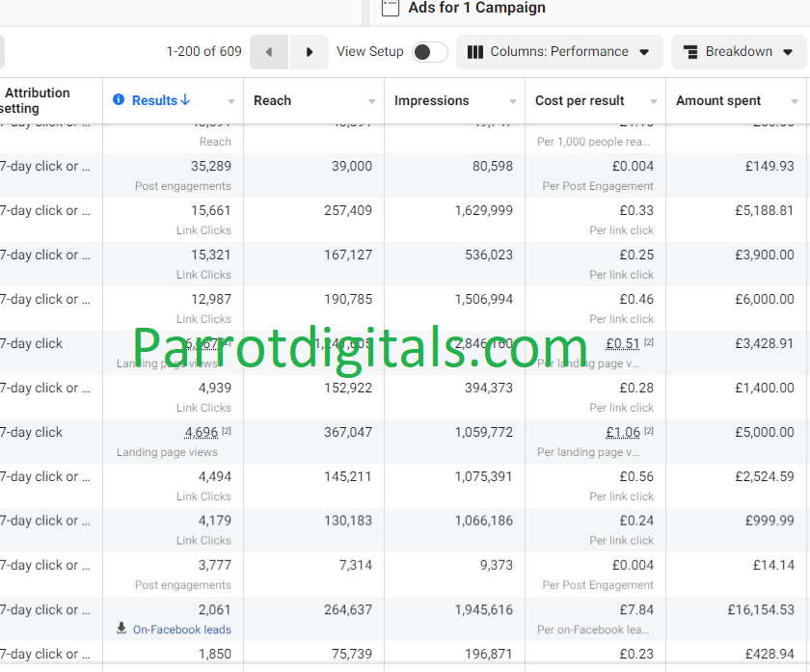Image resolution: width=810 pixels, height=672 pixels.
Task: Click the result value 2,061
Action: (214, 610)
